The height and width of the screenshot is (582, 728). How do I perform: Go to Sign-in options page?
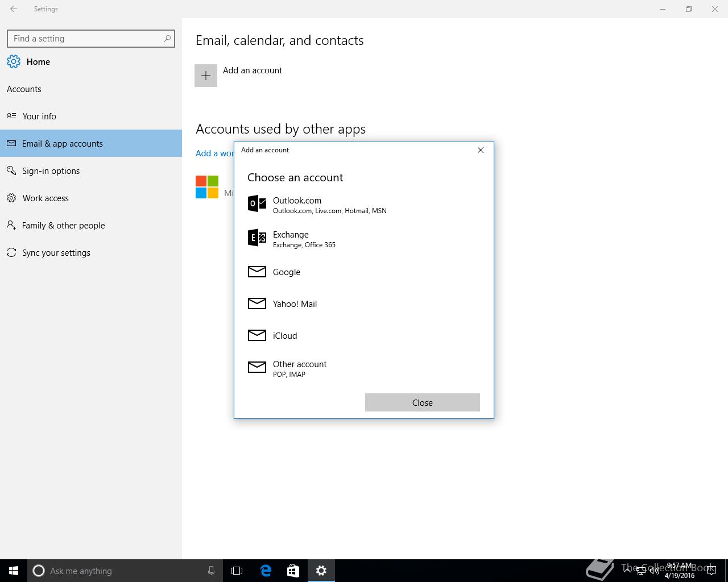click(91, 171)
